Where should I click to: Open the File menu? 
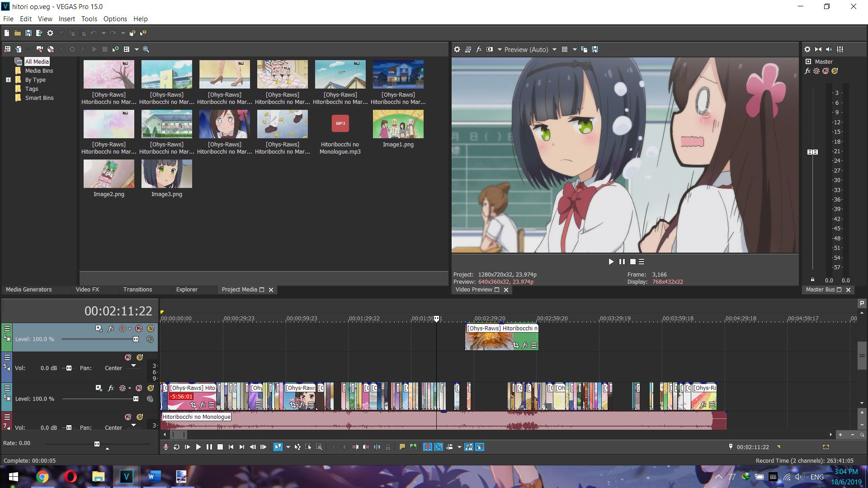[x=8, y=19]
